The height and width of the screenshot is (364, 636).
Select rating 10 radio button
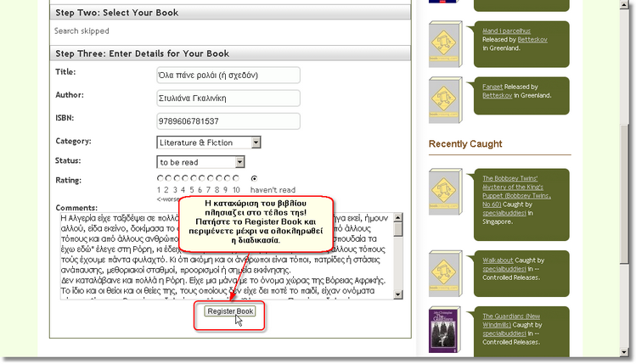pos(234,178)
